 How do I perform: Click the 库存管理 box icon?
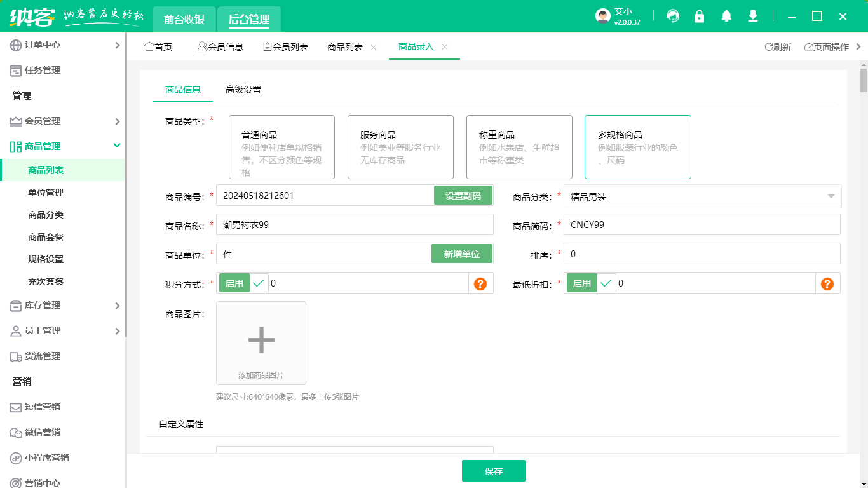[16, 306]
